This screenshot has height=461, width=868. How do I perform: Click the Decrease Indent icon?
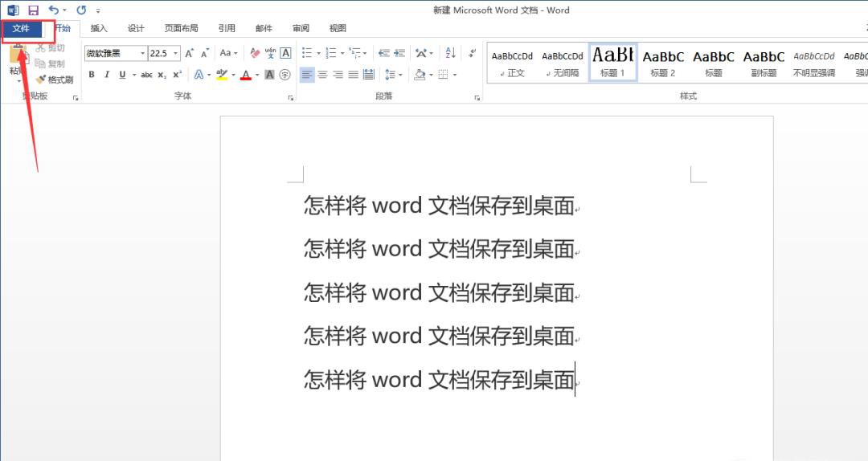383,53
